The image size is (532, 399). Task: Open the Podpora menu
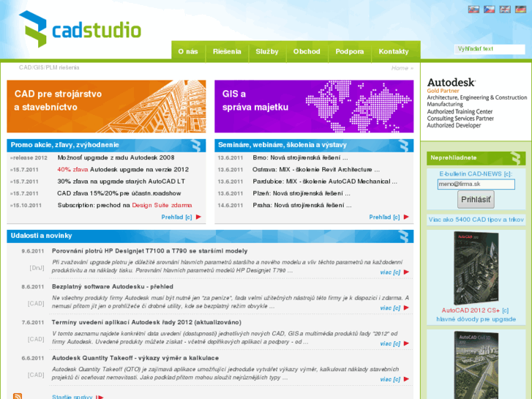(350, 52)
